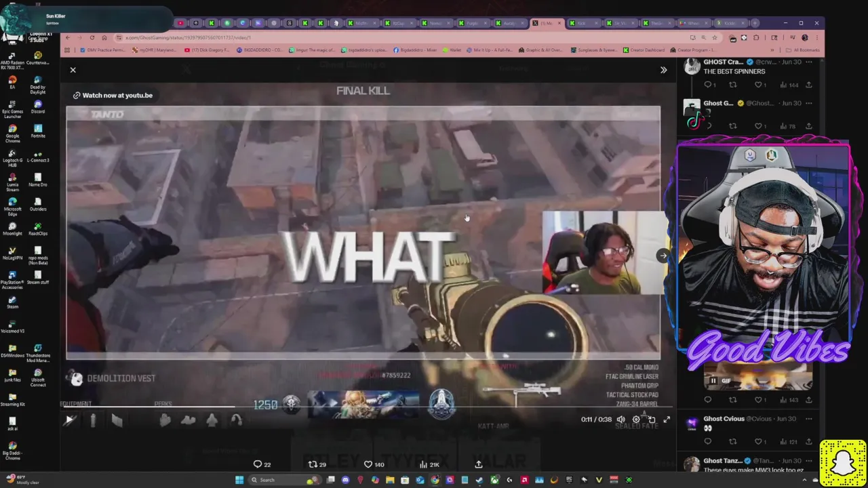The height and width of the screenshot is (488, 868).
Task: Share the post via upload icon
Action: click(479, 464)
